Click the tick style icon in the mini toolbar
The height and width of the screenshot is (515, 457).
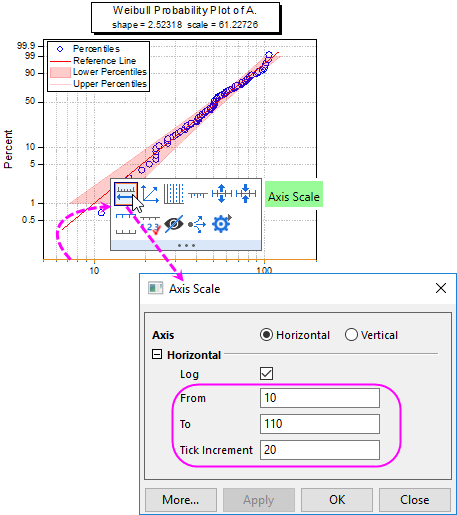[198, 194]
